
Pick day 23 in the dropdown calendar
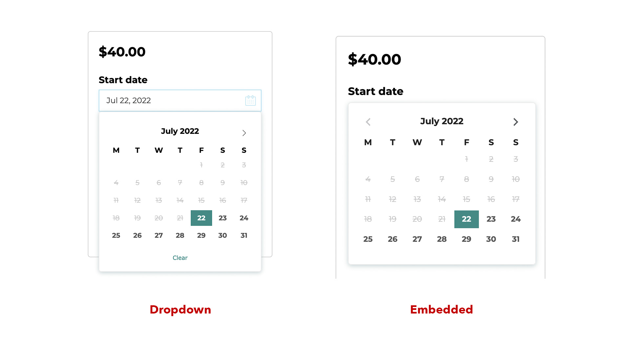click(x=223, y=218)
